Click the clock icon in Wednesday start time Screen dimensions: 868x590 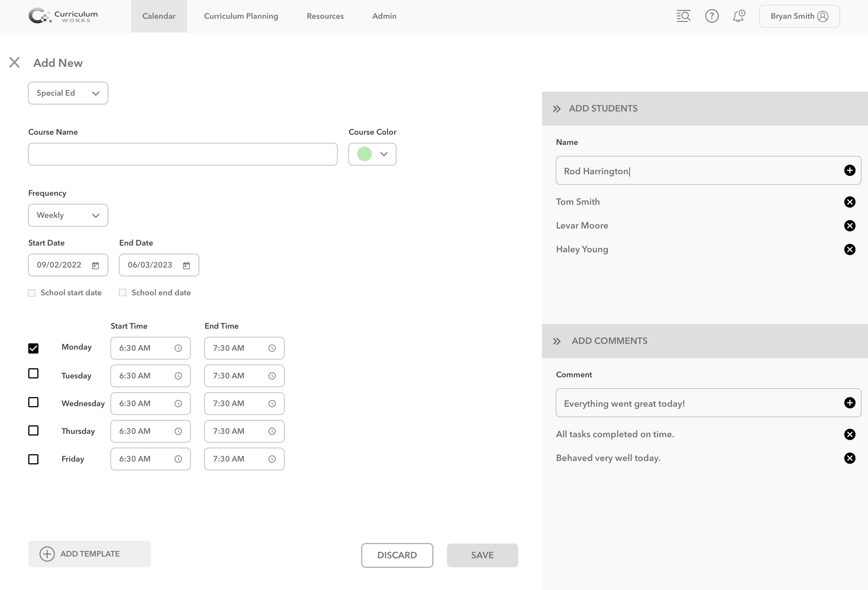[x=178, y=403]
